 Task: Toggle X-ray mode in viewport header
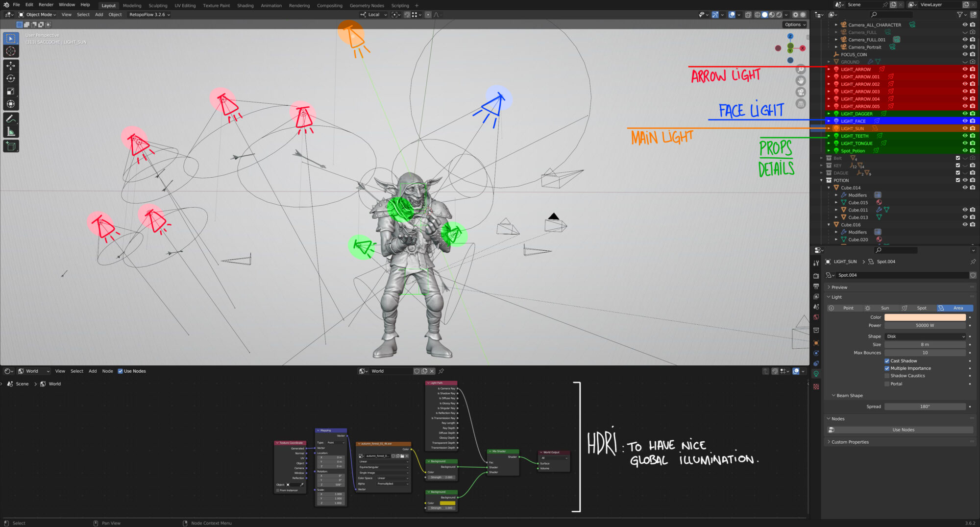pos(748,15)
